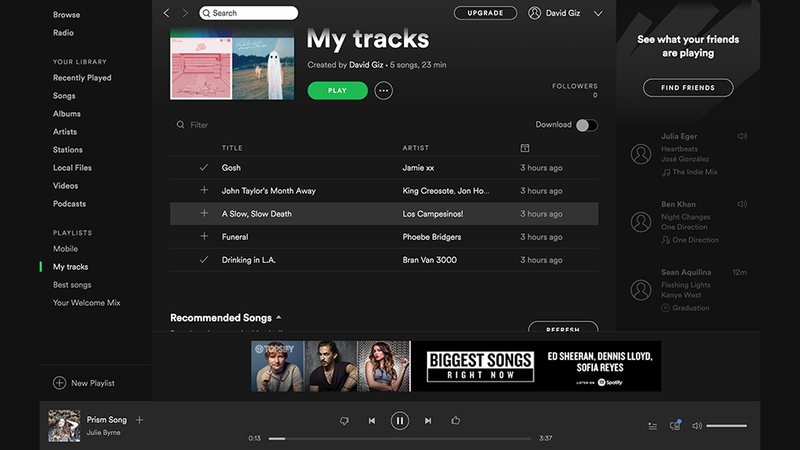The height and width of the screenshot is (450, 800).
Task: Toggle the Download switch
Action: pyautogui.click(x=586, y=126)
